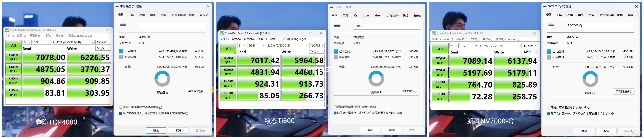Toggle 压缩此驱动器 checkbox in NV7000-Q dialog
This screenshot has width=644, height=139.
pos(549,108)
